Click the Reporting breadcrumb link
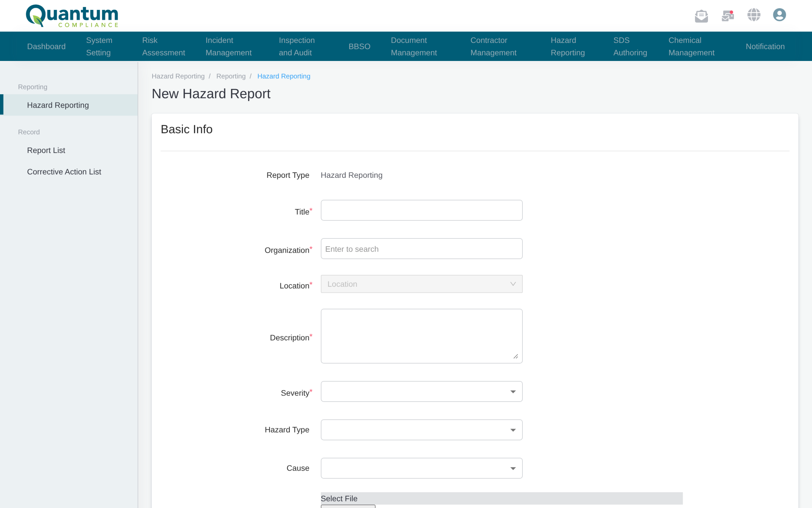The width and height of the screenshot is (812, 508). (231, 76)
